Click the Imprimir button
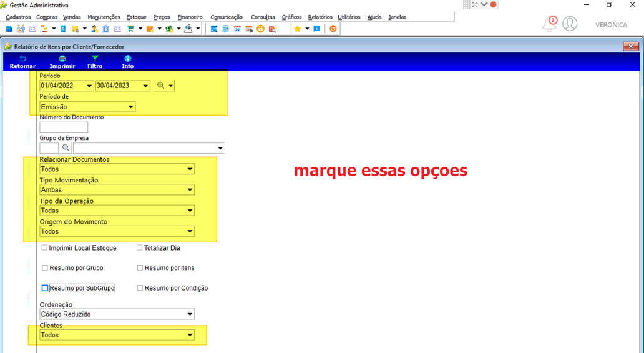644x353 pixels. tap(62, 62)
